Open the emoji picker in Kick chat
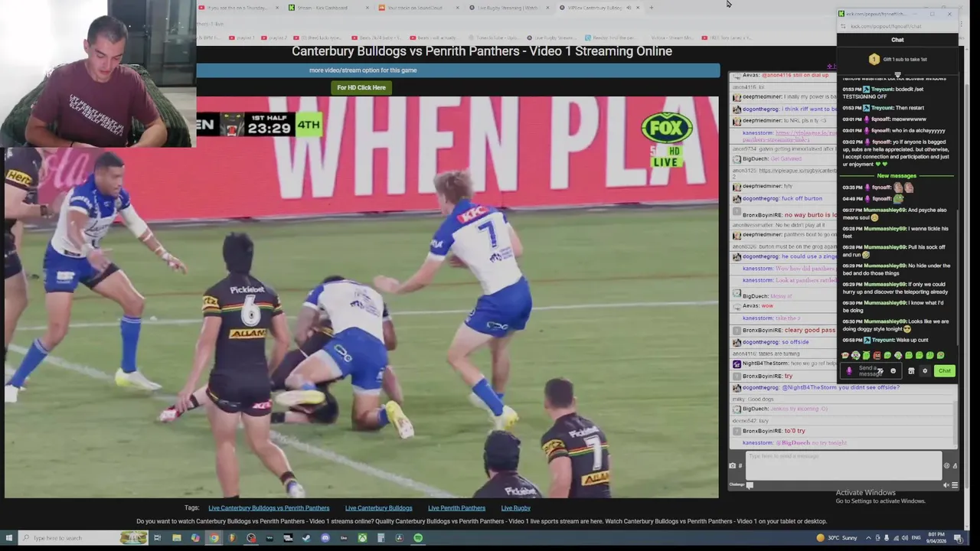This screenshot has width=980, height=551. coord(893,371)
